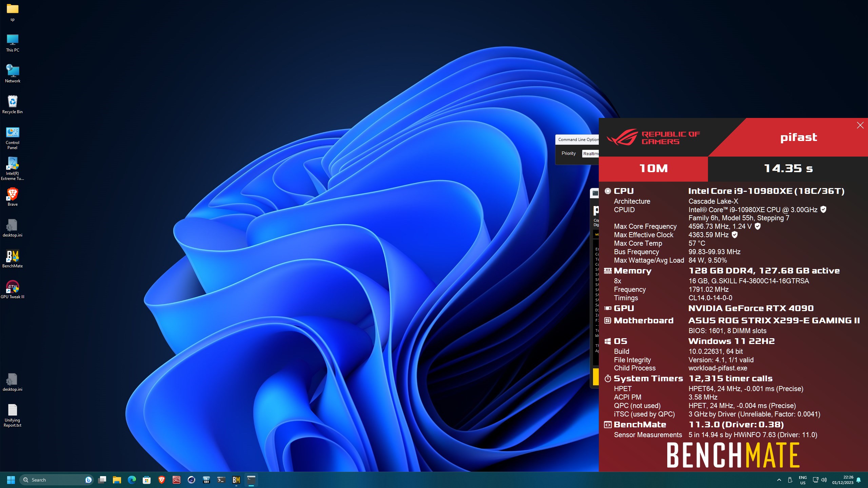Click the 'Cascade Lake-X' architecture value
The image size is (868, 488).
[x=713, y=201]
